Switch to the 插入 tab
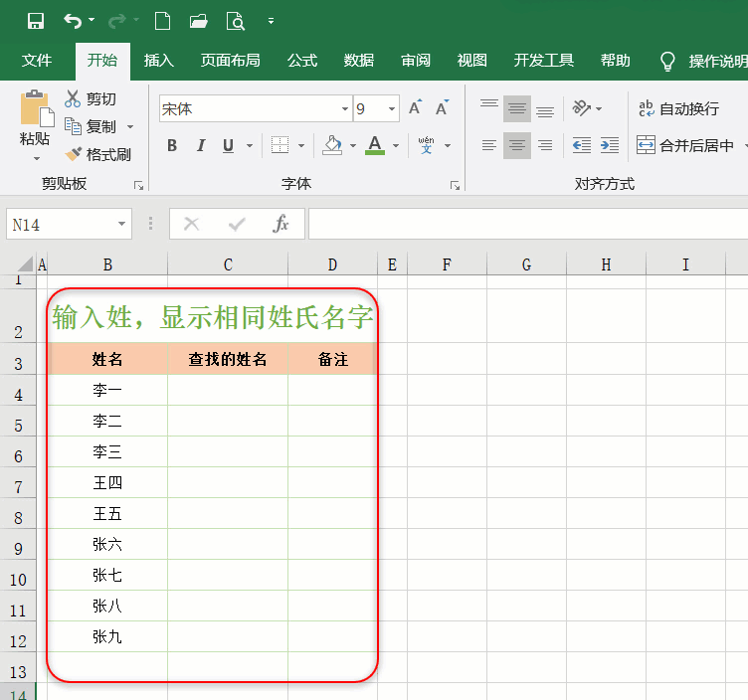The image size is (748, 700). [159, 61]
